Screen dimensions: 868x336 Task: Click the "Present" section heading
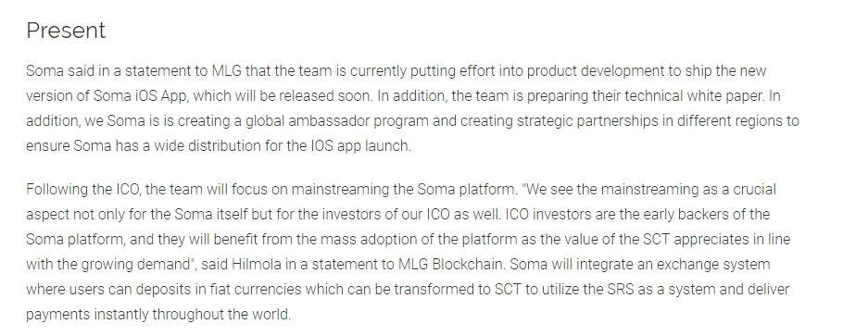pos(66,31)
